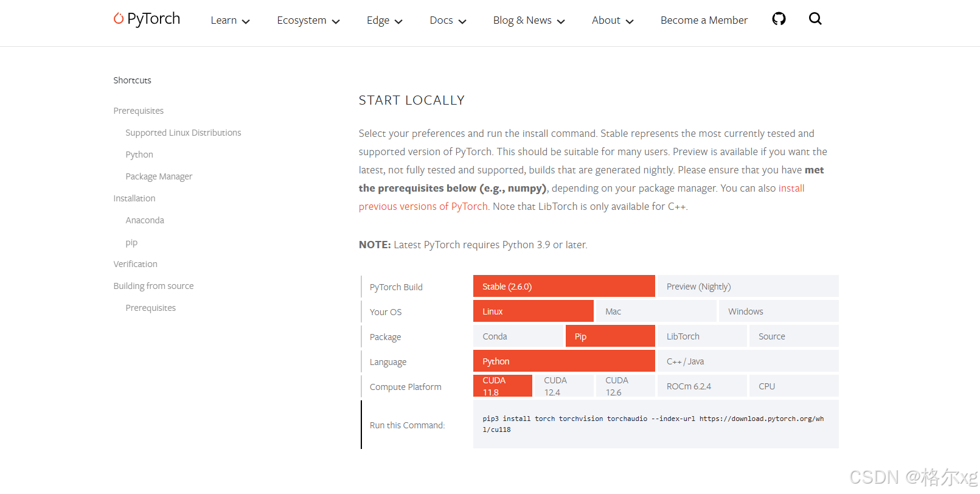The height and width of the screenshot is (494, 980).
Task: Click the Run this Command label
Action: coord(408,425)
